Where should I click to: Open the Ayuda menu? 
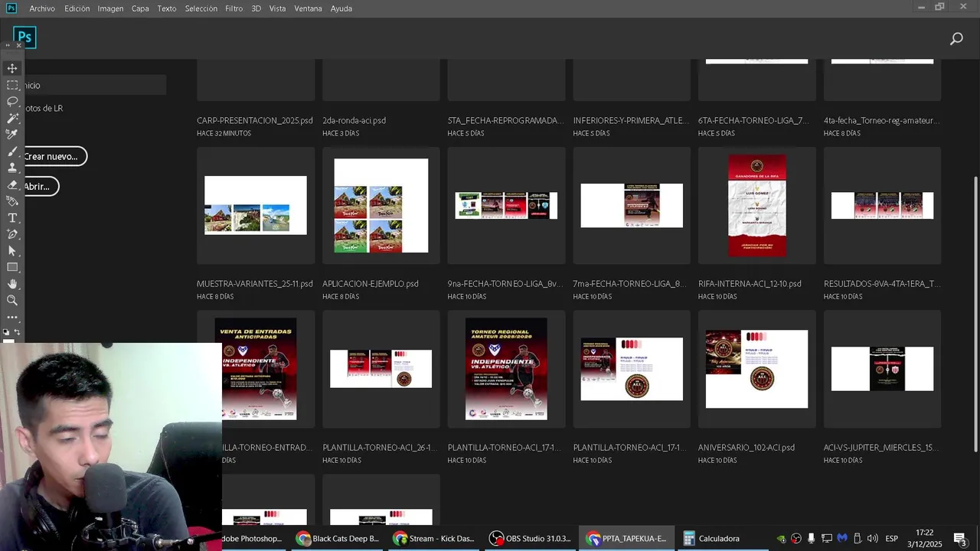click(x=341, y=8)
